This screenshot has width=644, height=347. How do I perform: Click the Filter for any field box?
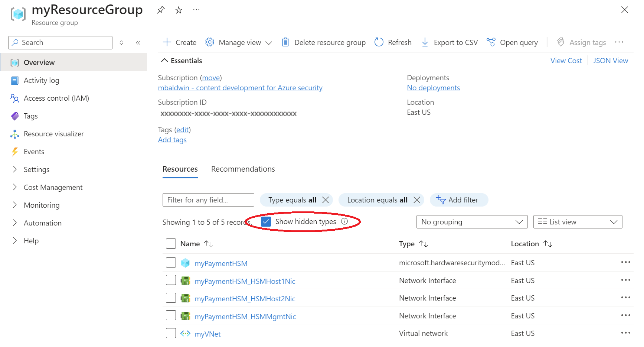pos(208,200)
